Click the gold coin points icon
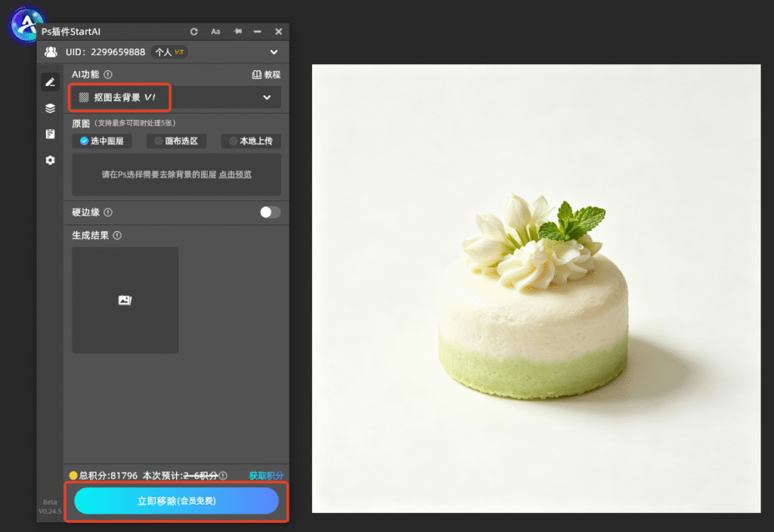 coord(73,476)
